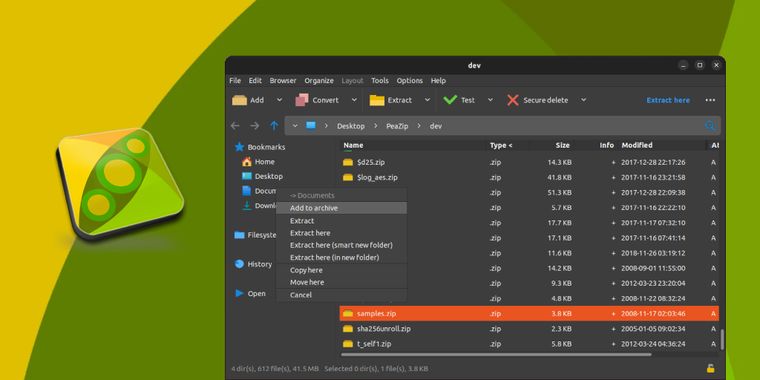The image size is (760, 380).
Task: Click the padlock icon in status bar
Action: click(710, 368)
